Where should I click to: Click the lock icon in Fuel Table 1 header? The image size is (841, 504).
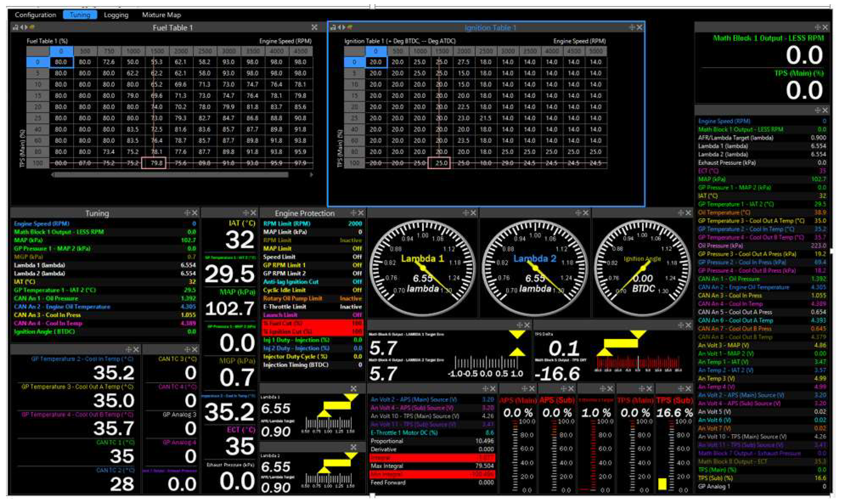[x=15, y=27]
